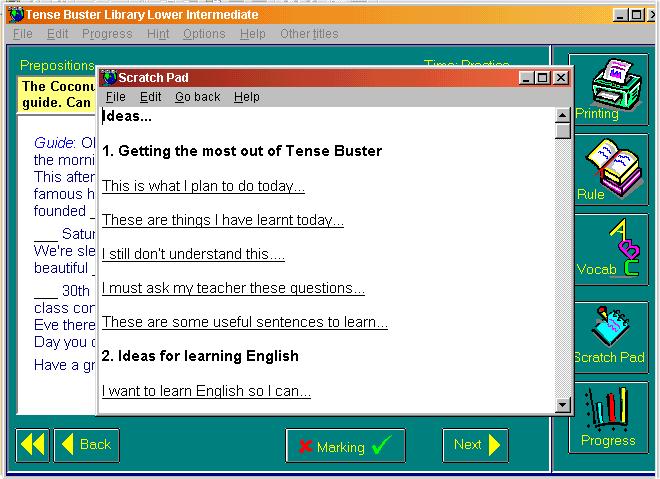Open the Vocab ABC icon
Screen dimensions: 660x479
tap(610, 247)
